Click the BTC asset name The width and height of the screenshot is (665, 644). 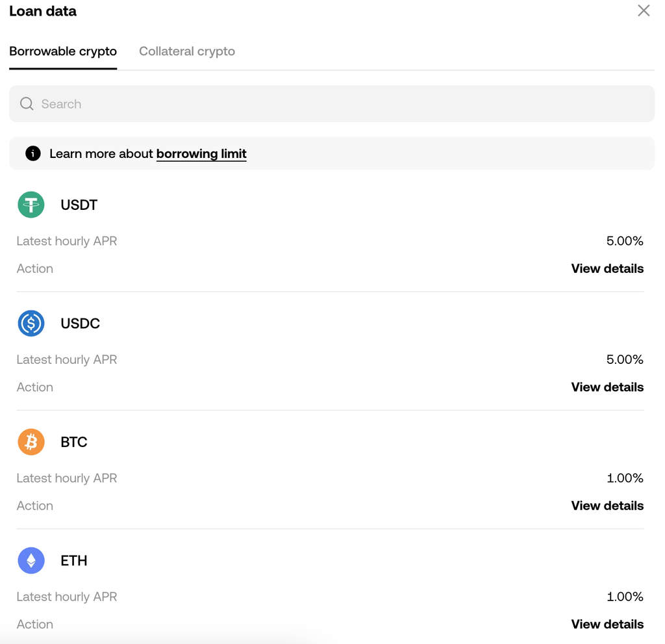[73, 442]
